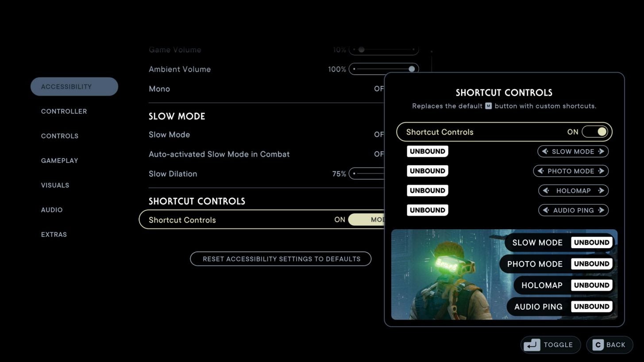644x362 pixels.
Task: Click right arrow on Slow Mode selector
Action: 601,151
